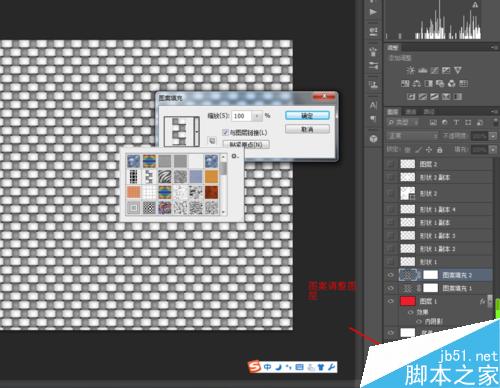Add a Channel Mixer adjustment layer

(452, 83)
